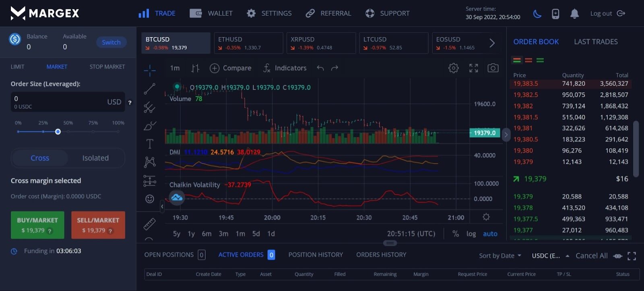Show only bids in order book
The width and height of the screenshot is (644, 291).
(x=540, y=60)
